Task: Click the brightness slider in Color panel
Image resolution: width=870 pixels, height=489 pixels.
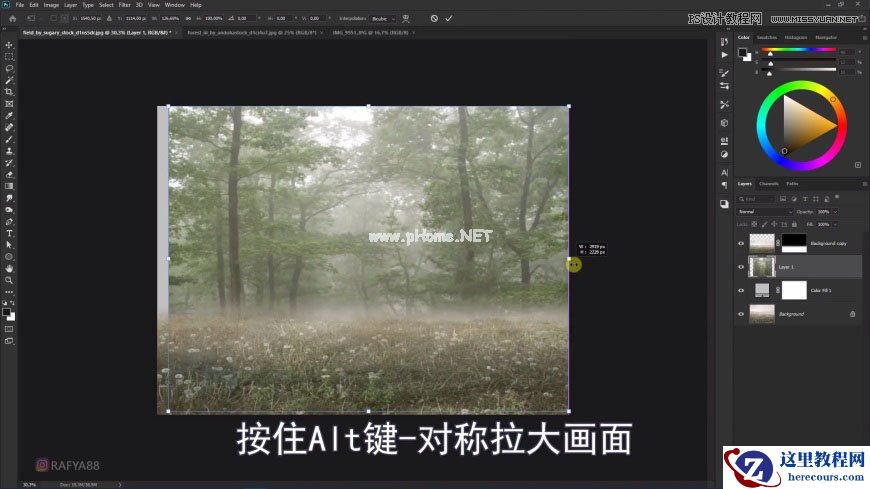Action: (x=798, y=70)
